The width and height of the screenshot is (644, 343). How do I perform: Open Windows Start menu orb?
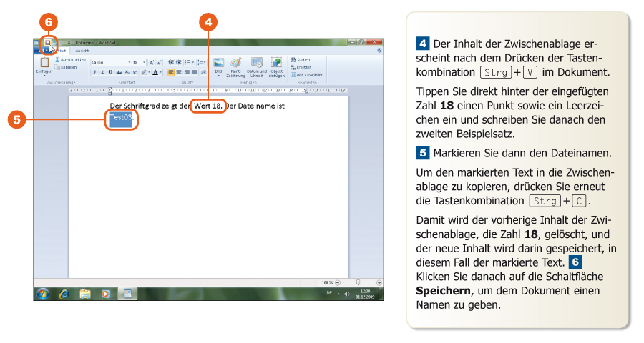43,293
